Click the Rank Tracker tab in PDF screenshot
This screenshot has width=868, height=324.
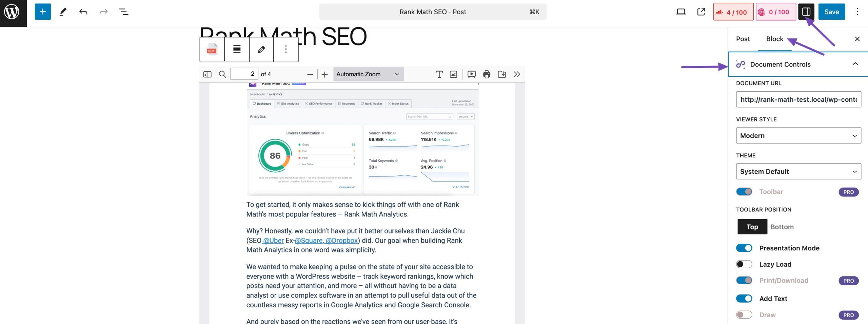click(372, 104)
